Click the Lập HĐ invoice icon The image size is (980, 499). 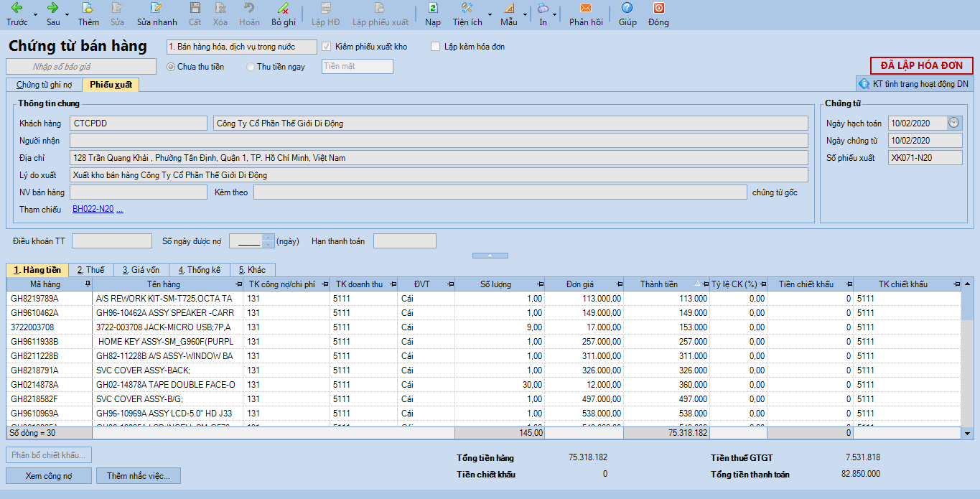pos(326,14)
